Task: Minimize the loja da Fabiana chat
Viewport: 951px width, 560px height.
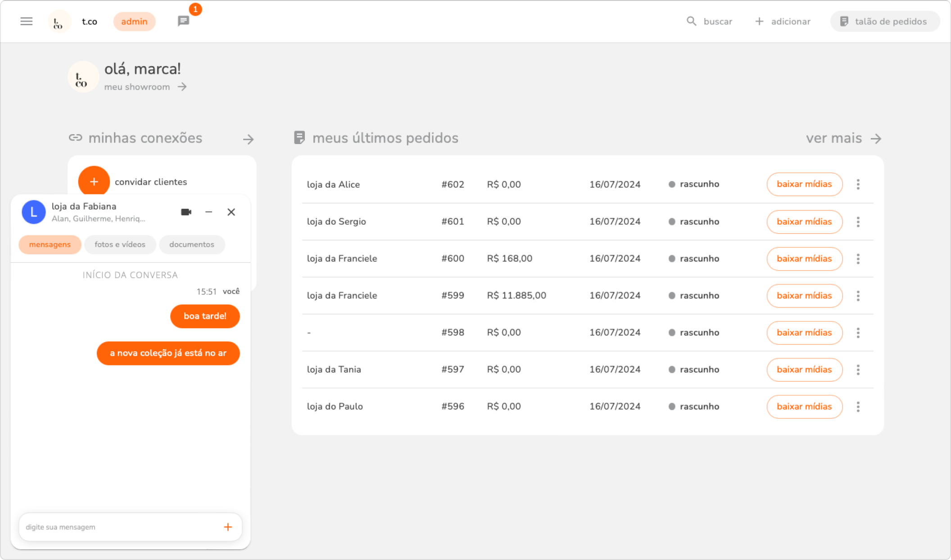Action: coord(208,212)
